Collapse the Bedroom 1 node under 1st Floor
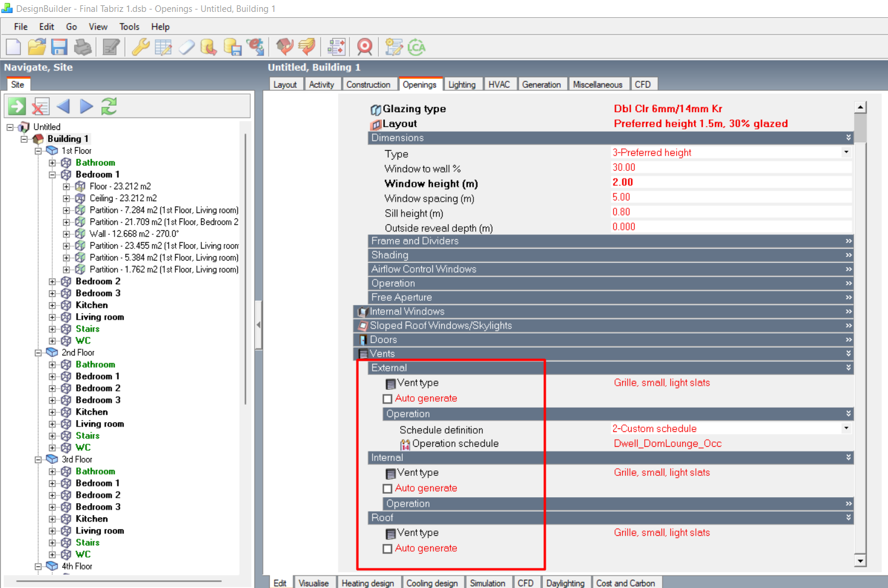The height and width of the screenshot is (588, 888). coord(52,174)
